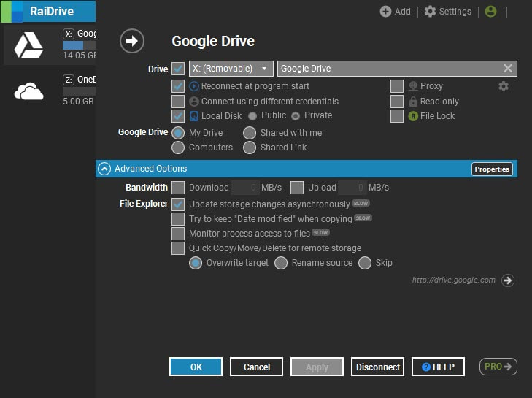
Task: Click the circled arrow next to Google Drive title
Action: 132,41
